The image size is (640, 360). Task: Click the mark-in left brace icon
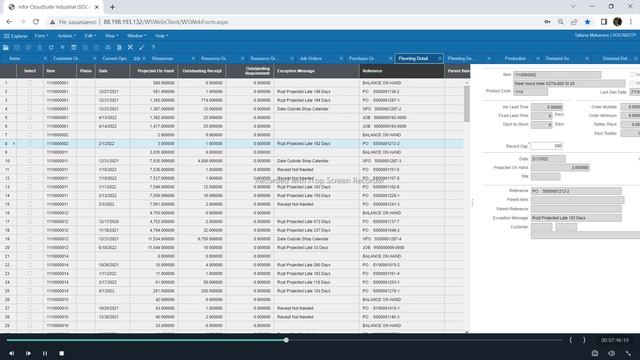(x=571, y=340)
